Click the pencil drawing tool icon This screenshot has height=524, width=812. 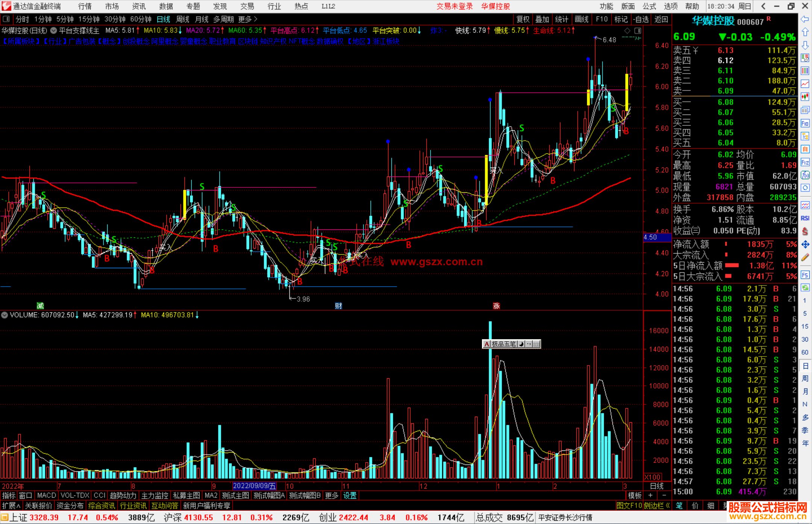point(805,257)
